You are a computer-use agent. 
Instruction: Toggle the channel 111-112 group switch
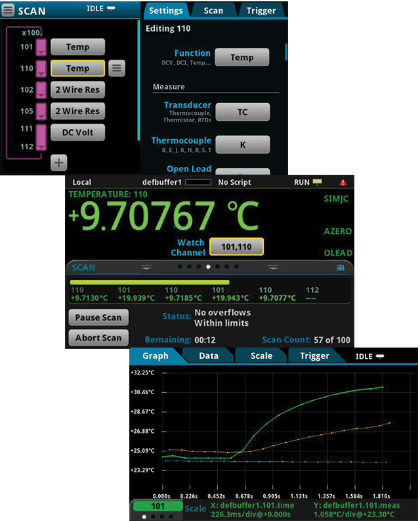pyautogui.click(x=41, y=139)
